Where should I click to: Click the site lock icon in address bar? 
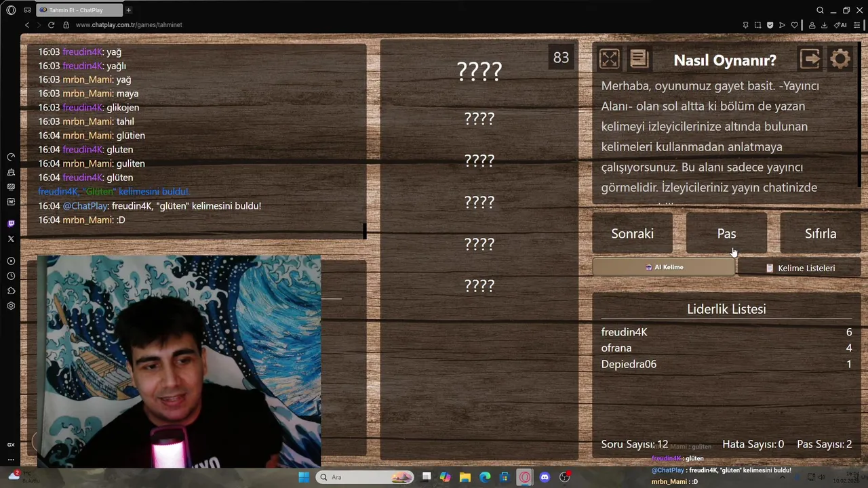[x=66, y=25]
